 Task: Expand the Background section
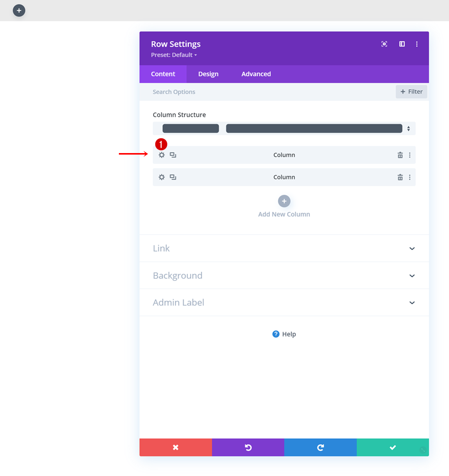point(284,275)
